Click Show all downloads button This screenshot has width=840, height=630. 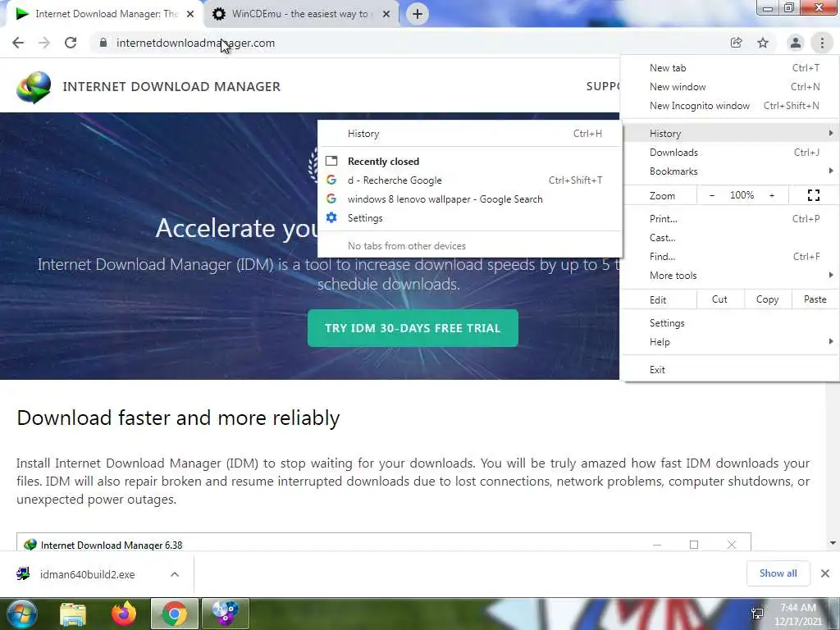[x=778, y=573]
